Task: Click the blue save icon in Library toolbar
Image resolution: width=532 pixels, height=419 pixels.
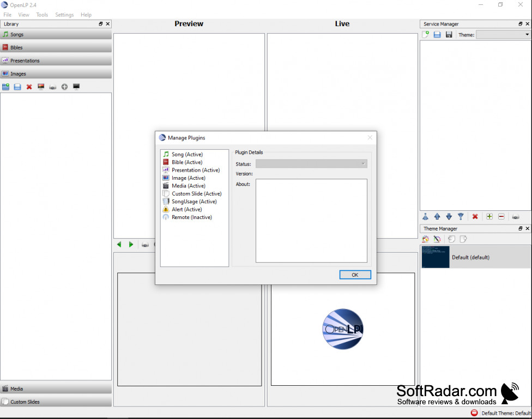Action: pos(17,87)
